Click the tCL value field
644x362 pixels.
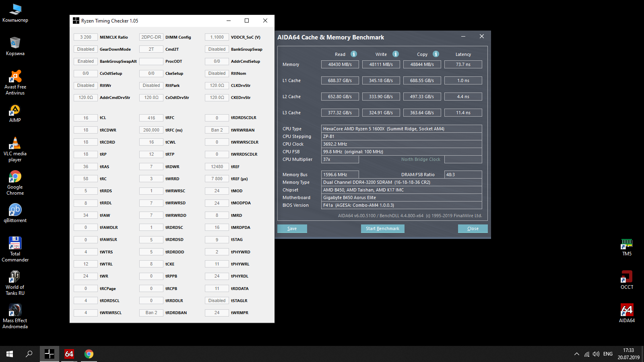pos(86,118)
